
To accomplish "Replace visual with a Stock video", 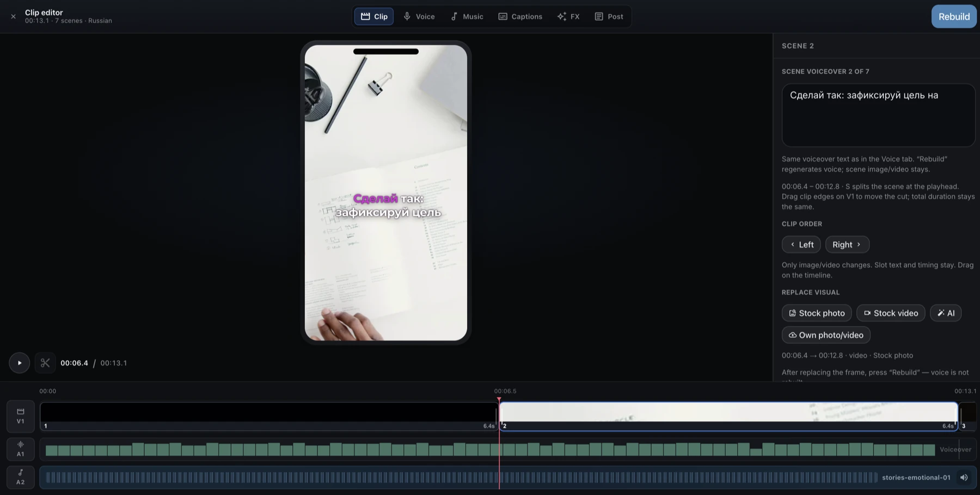I will [891, 313].
